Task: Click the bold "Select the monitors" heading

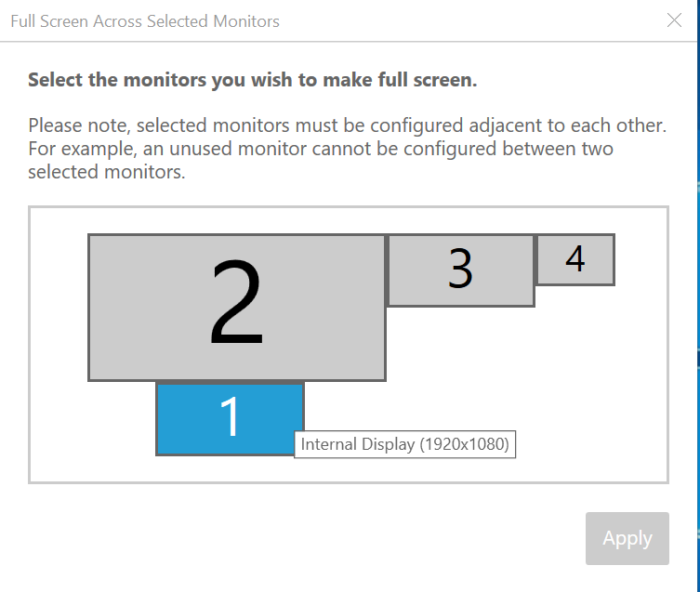Action: (x=252, y=80)
